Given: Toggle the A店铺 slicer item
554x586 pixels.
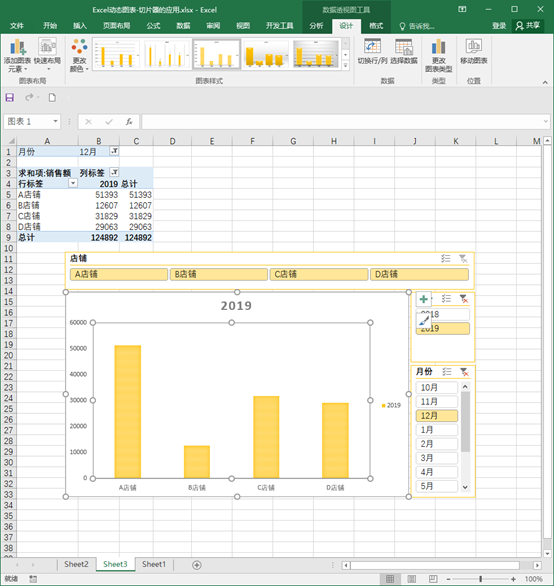Looking at the screenshot, I should coord(119,274).
